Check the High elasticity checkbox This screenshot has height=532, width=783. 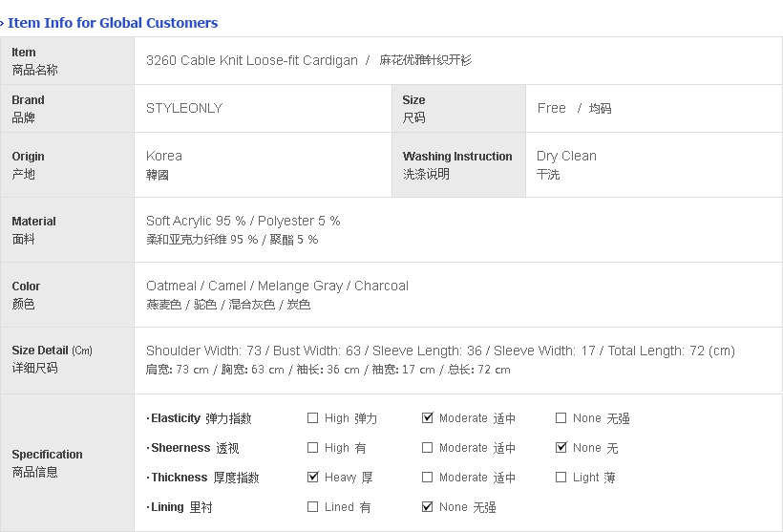(312, 418)
